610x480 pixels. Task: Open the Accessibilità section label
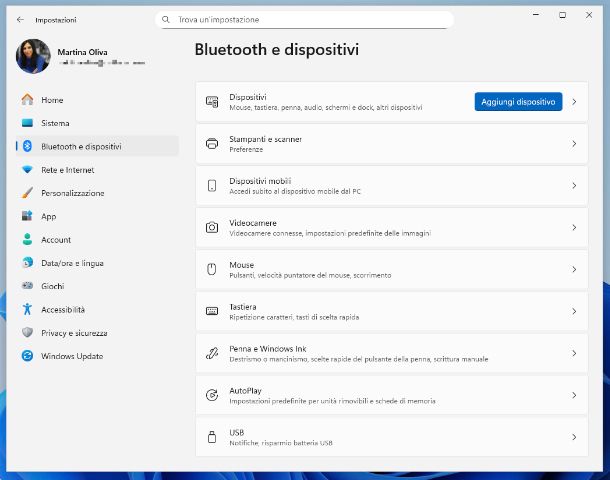click(x=63, y=309)
